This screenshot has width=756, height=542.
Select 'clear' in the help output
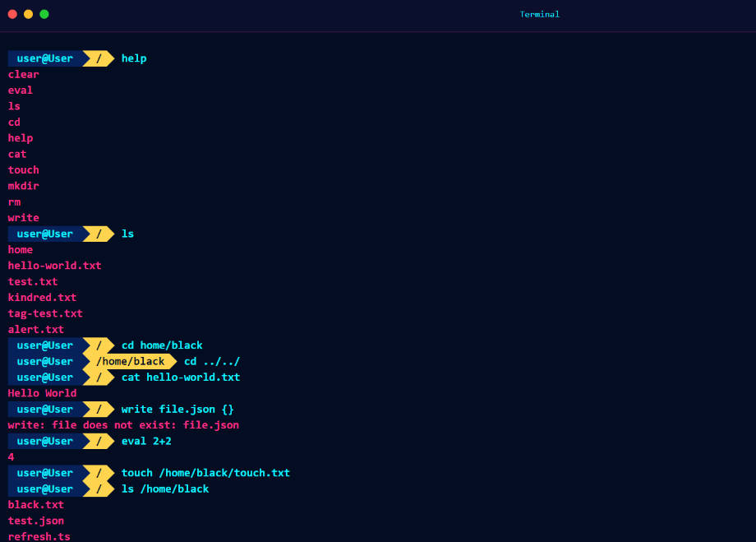24,75
